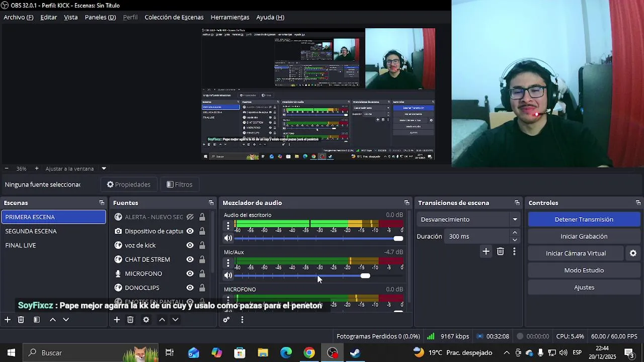Zoom in the preview with plus icon
Screen dimensions: 644x362
(36, 168)
